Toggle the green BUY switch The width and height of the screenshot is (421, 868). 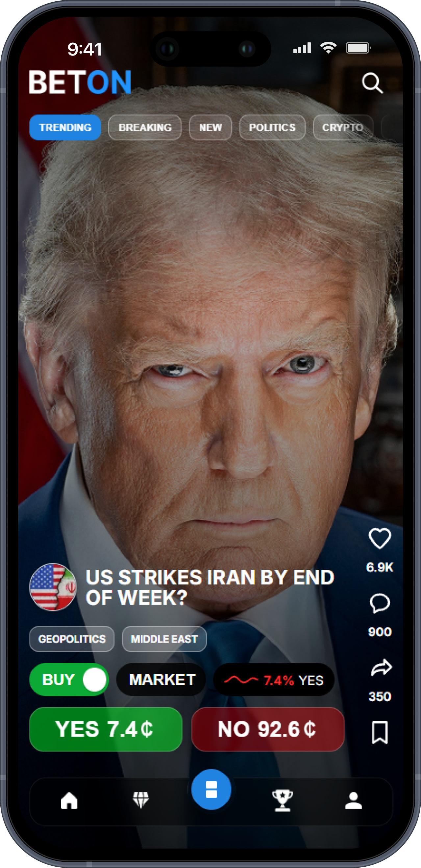[x=69, y=680]
